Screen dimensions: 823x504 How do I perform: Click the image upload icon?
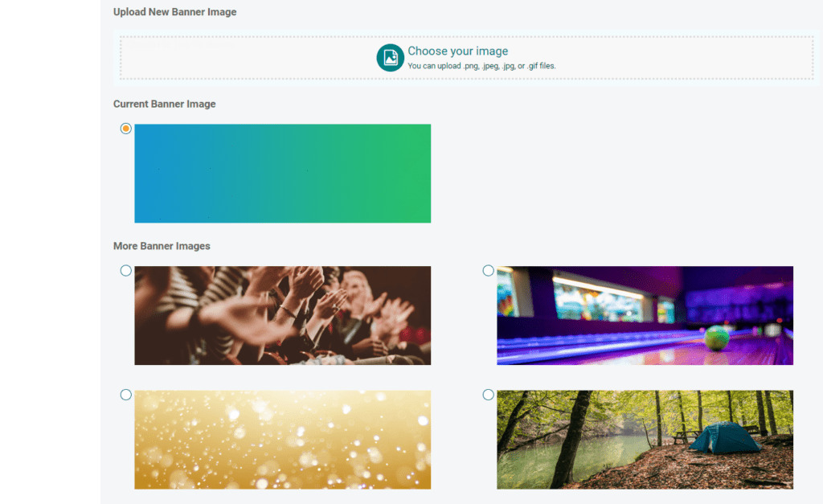(390, 58)
